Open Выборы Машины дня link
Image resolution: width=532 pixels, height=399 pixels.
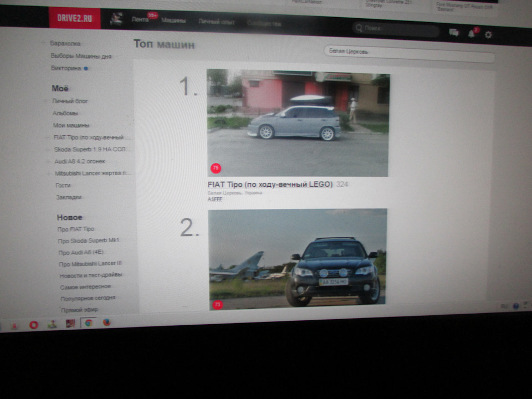81,56
